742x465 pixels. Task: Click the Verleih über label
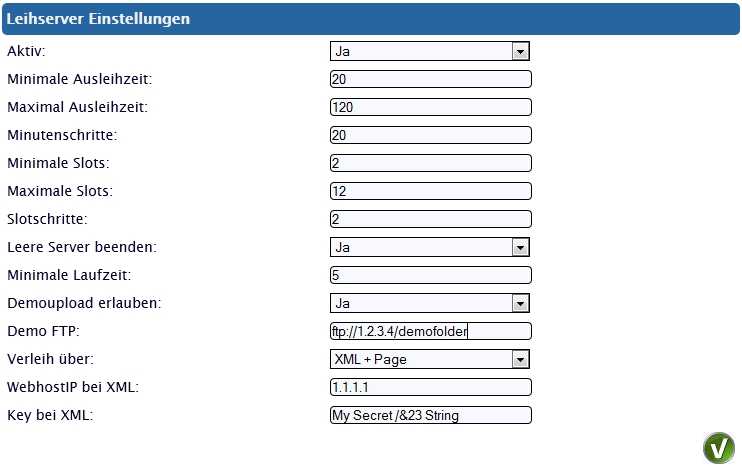[x=50, y=359]
